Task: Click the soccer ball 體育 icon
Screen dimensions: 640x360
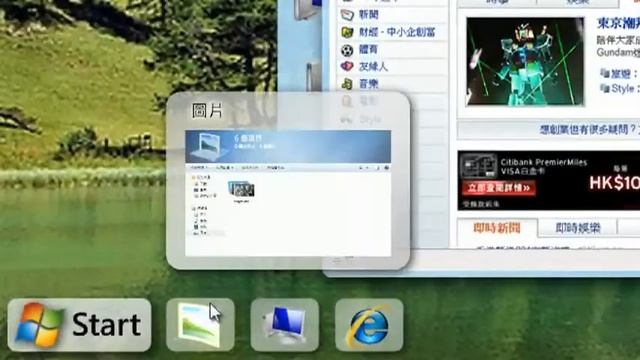Action: point(347,50)
